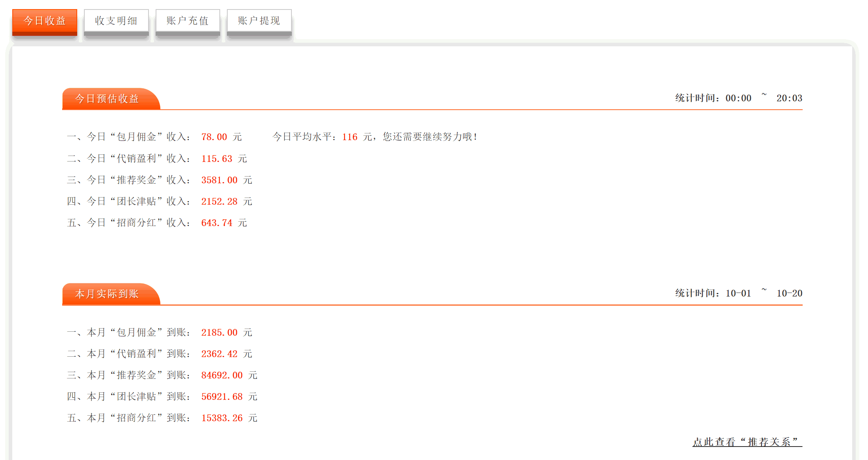The image size is (868, 460).
Task: Click the 本月“代销盈利” amount 2362.42
Action: (x=219, y=354)
